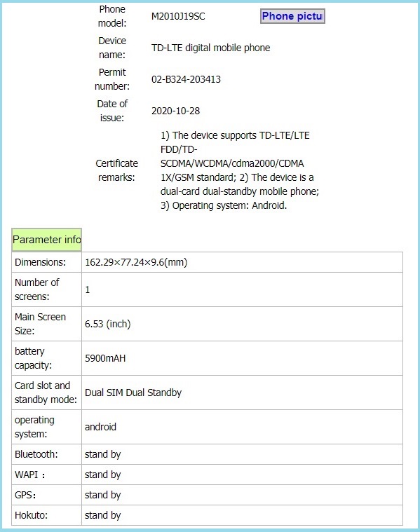The width and height of the screenshot is (420, 532).
Task: Select the permit number 02-B324-203413
Action: pyautogui.click(x=186, y=79)
